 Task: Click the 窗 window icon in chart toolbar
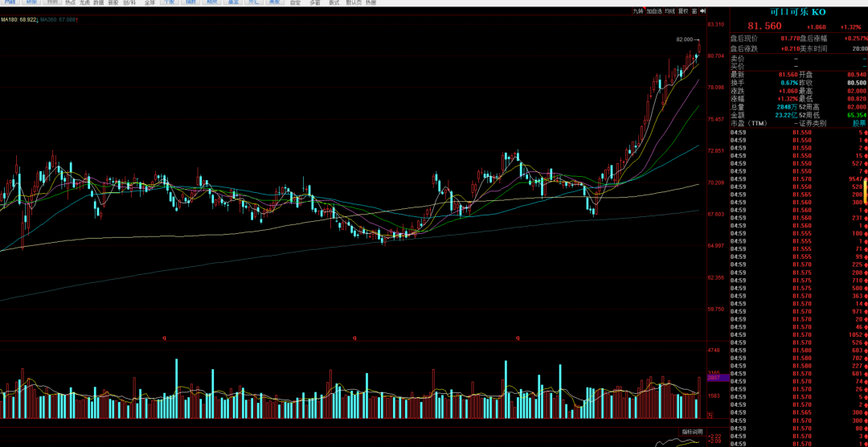[x=694, y=11]
